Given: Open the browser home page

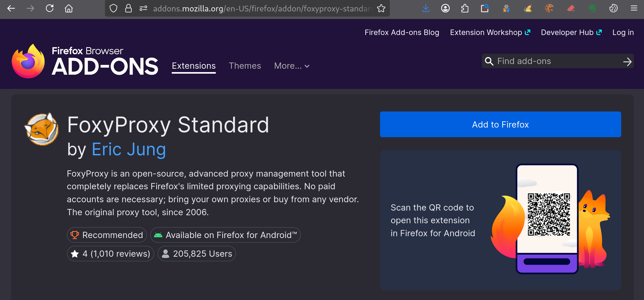Looking at the screenshot, I should pyautogui.click(x=69, y=9).
